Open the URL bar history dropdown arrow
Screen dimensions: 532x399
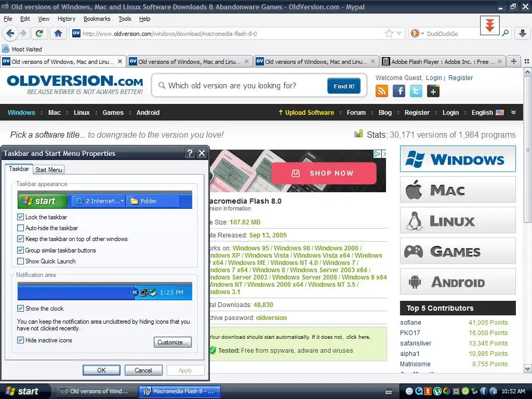pos(400,33)
